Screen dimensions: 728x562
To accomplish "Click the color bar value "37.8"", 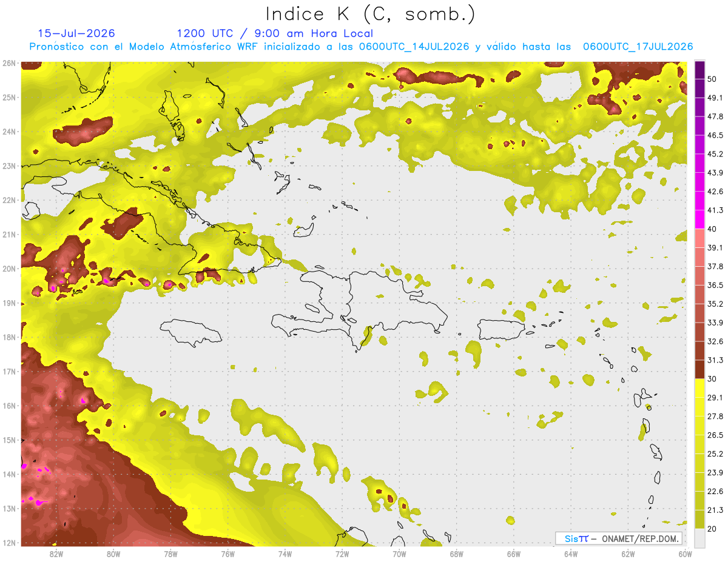I will click(716, 266).
